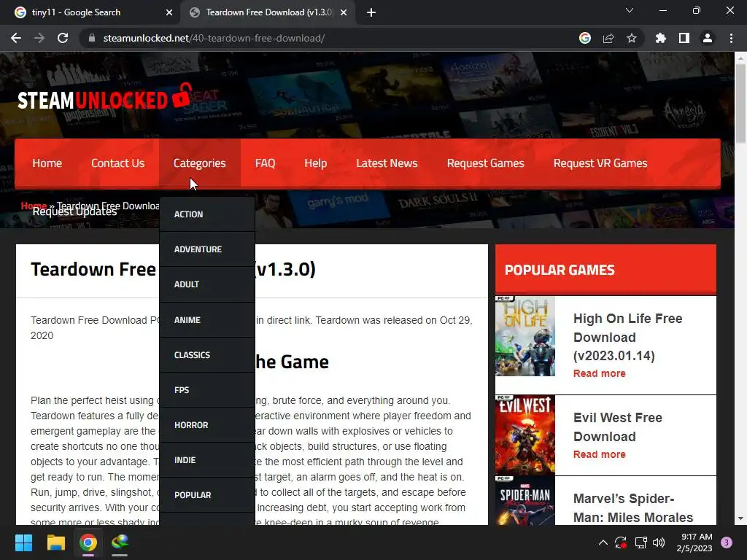The width and height of the screenshot is (747, 560).
Task: Reload the current page
Action: pyautogui.click(x=63, y=38)
